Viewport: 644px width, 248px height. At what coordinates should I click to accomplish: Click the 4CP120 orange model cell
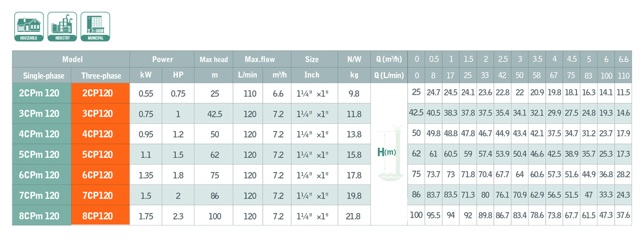[x=98, y=134]
